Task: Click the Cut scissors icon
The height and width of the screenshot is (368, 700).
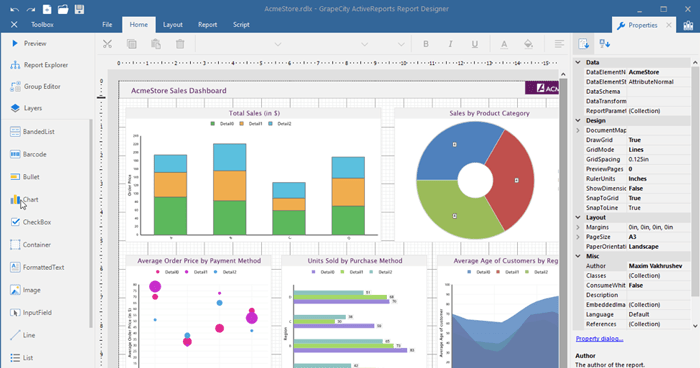Action: [107, 44]
